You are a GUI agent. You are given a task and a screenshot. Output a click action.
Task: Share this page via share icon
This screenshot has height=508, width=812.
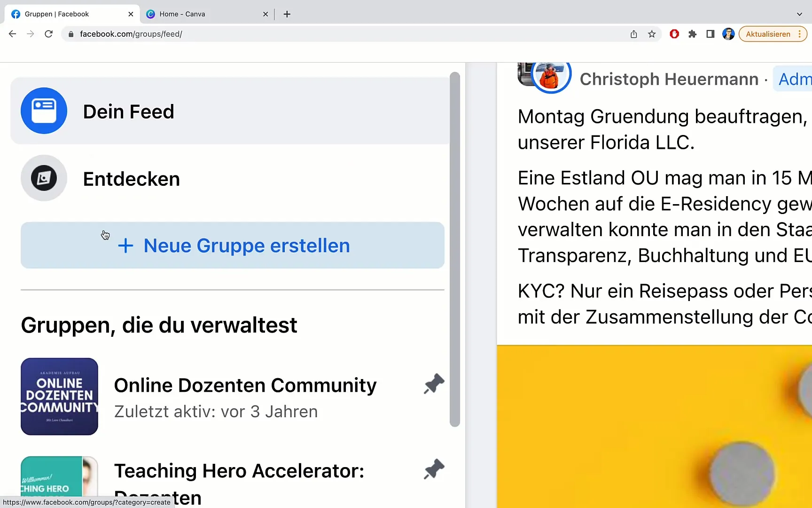(634, 34)
